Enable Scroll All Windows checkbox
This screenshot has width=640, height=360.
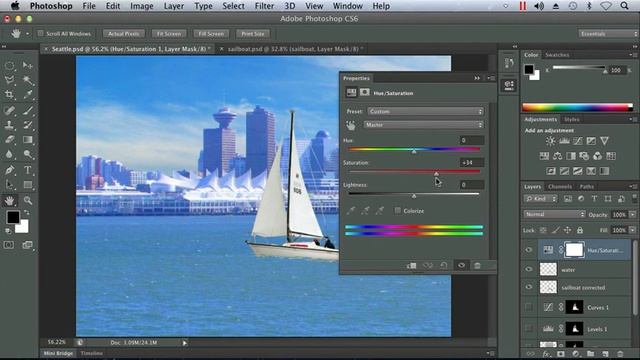pos(40,33)
